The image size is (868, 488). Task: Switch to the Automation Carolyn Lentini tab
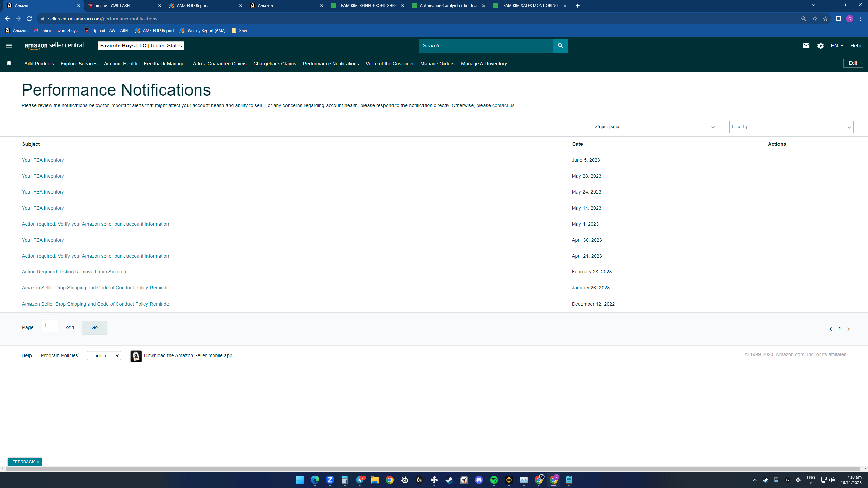(448, 6)
